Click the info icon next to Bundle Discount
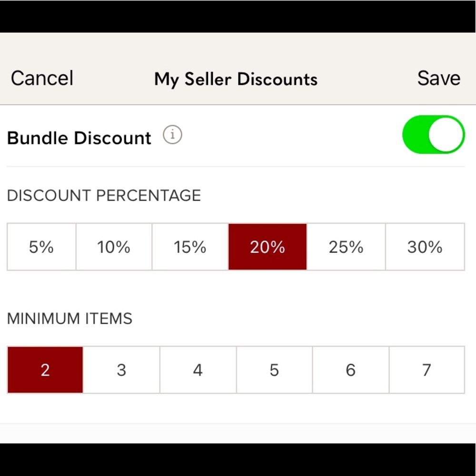Viewport: 476px width, 476px height. [x=172, y=135]
